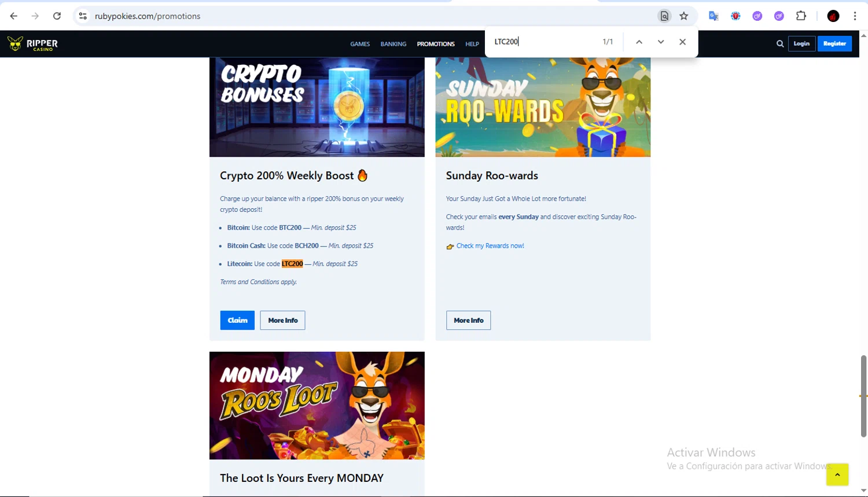Screen dimensions: 868x497
Task: Click the address bar URL
Action: tap(148, 16)
